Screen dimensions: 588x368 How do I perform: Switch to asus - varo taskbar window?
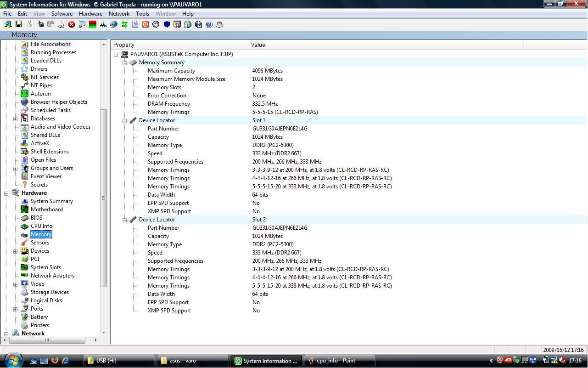[193, 361]
